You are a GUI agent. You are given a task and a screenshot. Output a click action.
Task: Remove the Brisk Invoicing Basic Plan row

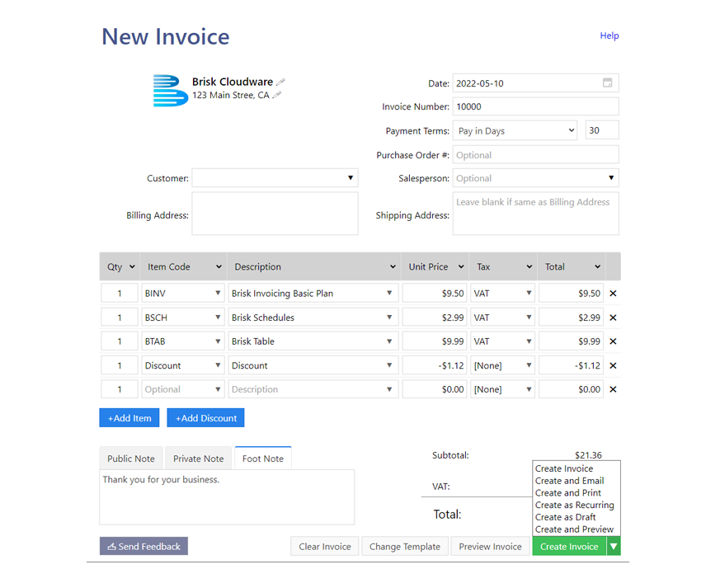click(613, 294)
